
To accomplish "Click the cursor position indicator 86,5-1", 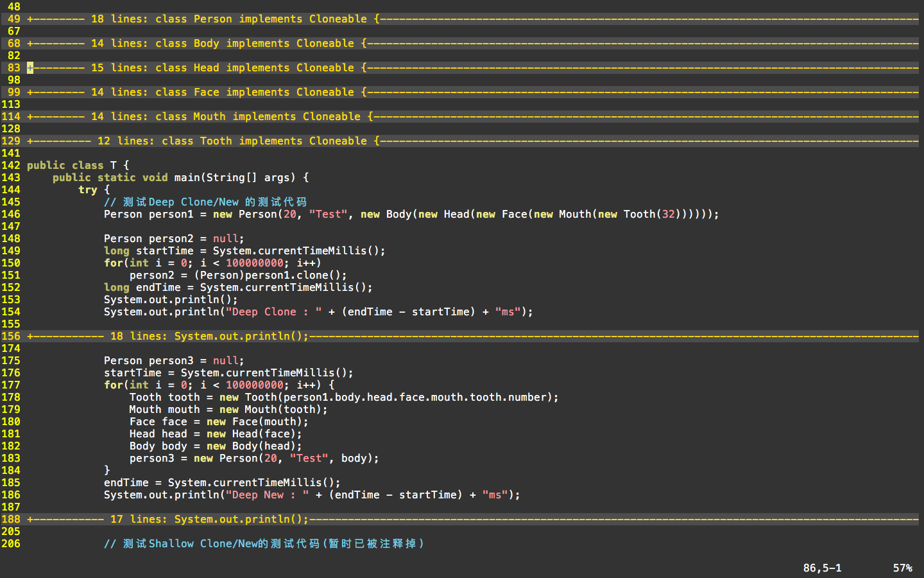I will coord(823,568).
